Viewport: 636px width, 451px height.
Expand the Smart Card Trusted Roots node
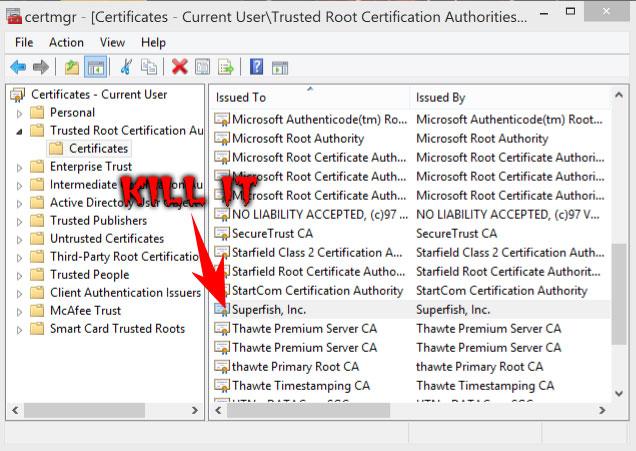[19, 330]
